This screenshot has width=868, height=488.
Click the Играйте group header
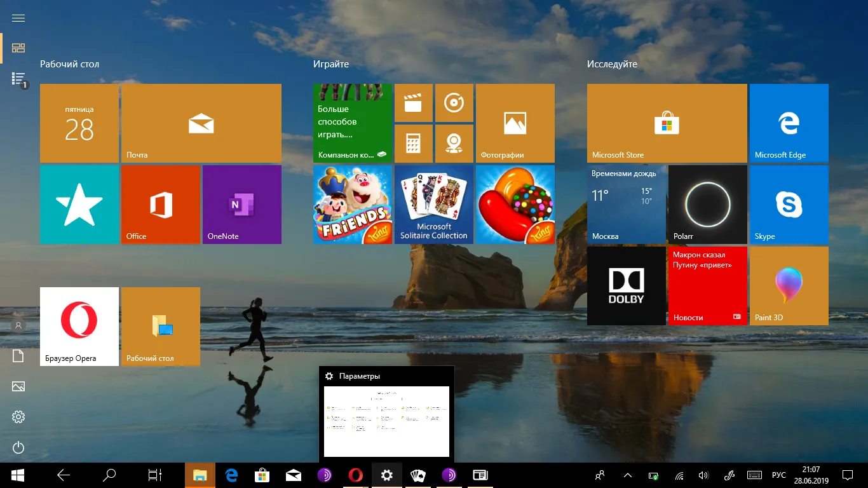pyautogui.click(x=331, y=64)
